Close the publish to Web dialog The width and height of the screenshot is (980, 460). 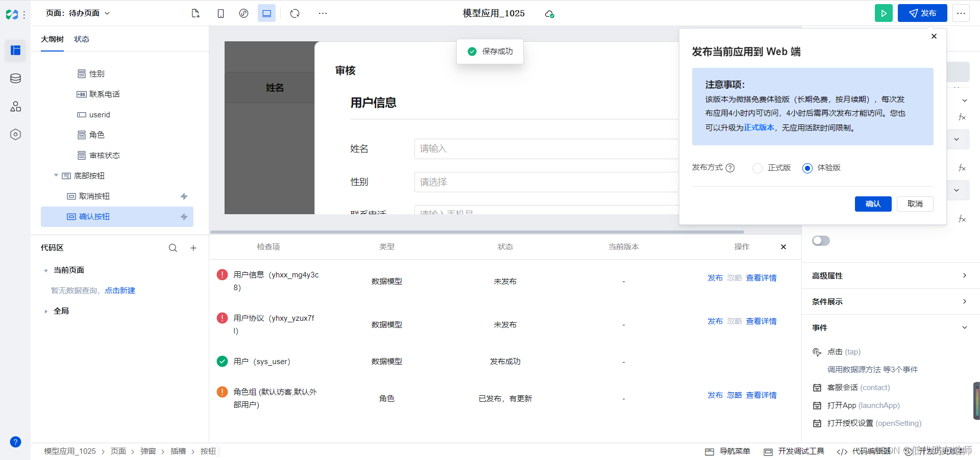tap(934, 36)
